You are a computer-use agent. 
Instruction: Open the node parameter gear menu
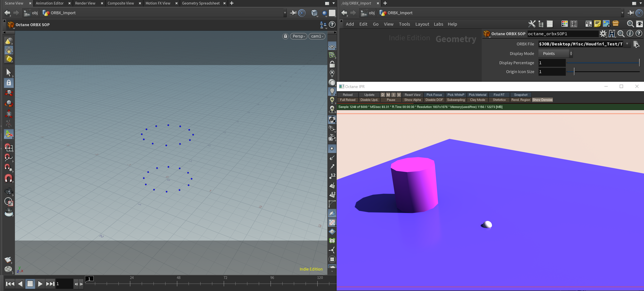coord(603,34)
